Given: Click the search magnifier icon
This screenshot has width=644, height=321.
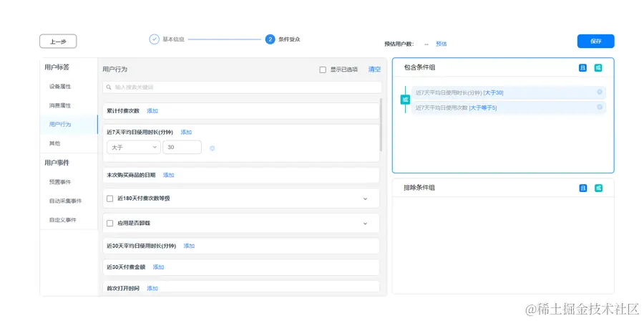Looking at the screenshot, I should pos(109,87).
